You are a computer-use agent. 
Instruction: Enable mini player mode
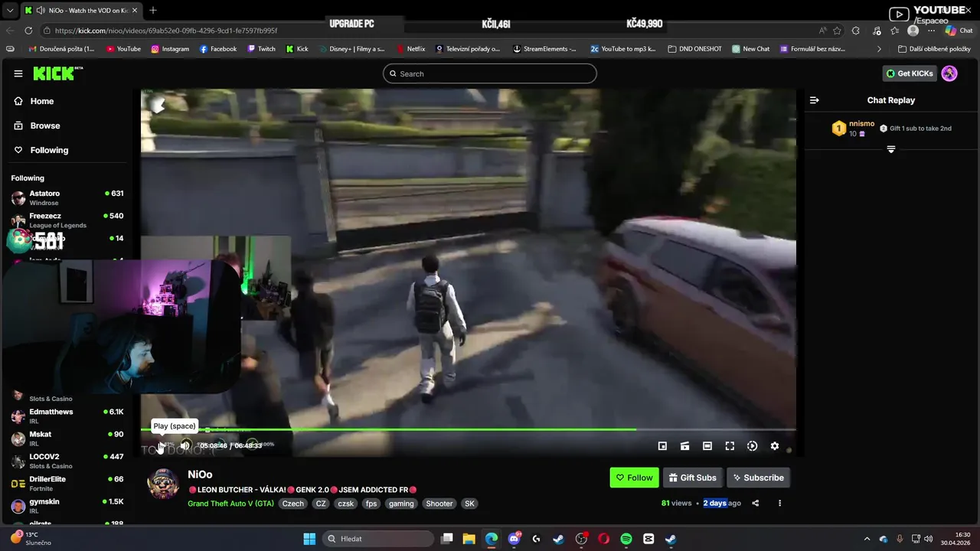coord(662,446)
